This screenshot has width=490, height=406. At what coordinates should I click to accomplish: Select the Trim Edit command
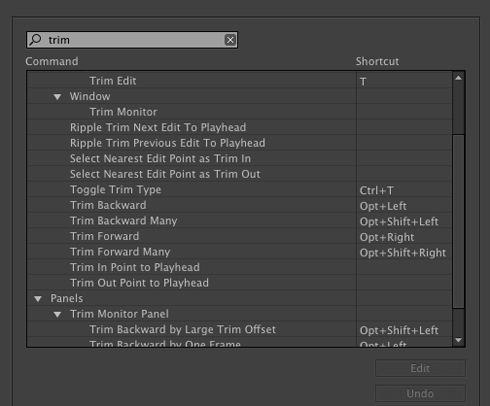point(113,81)
